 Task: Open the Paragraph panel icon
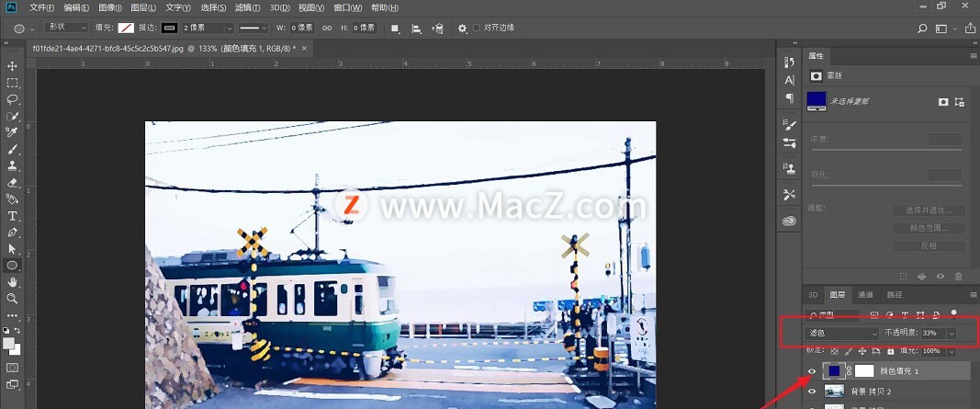point(789,98)
